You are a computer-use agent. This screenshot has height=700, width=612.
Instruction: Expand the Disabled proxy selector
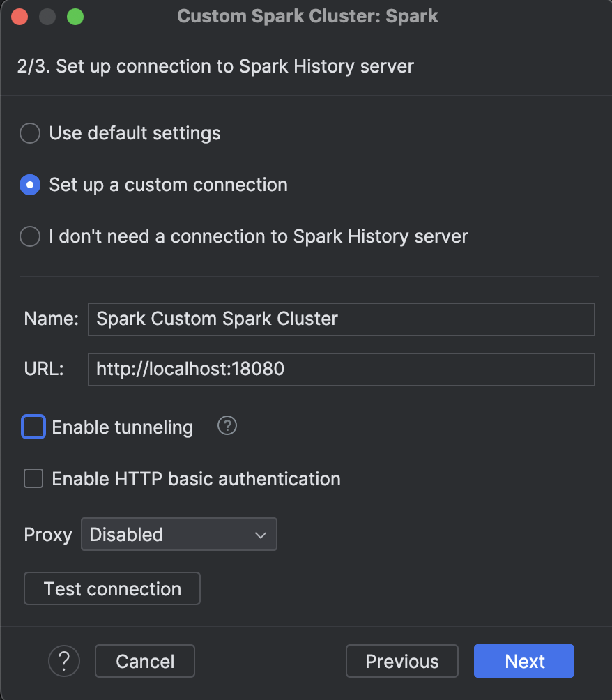click(178, 535)
